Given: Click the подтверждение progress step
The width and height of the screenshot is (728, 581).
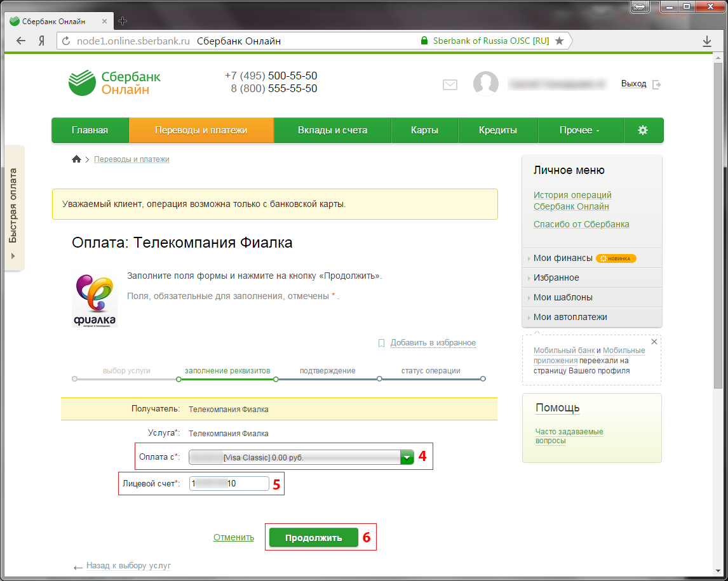Looking at the screenshot, I should [x=327, y=371].
